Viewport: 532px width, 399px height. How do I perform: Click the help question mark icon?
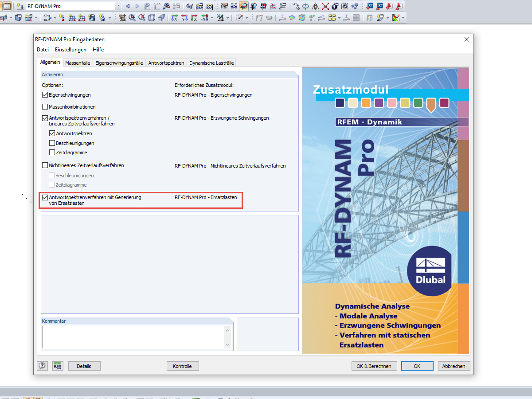[42, 366]
